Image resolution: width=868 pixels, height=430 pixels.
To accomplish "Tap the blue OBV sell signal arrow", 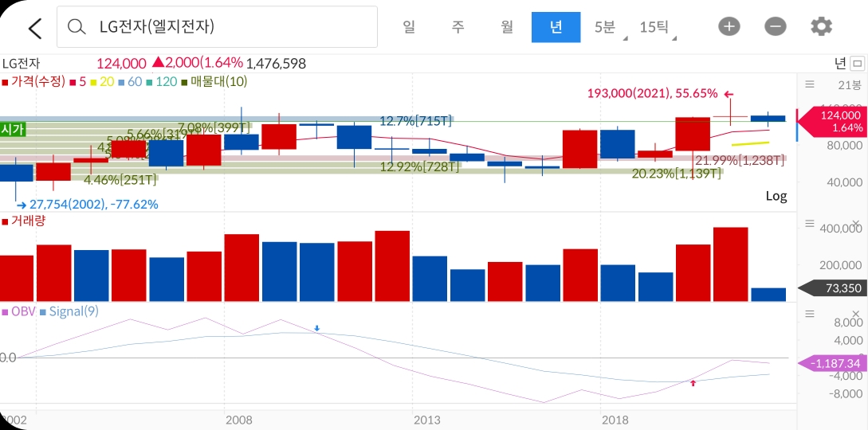I will [316, 329].
